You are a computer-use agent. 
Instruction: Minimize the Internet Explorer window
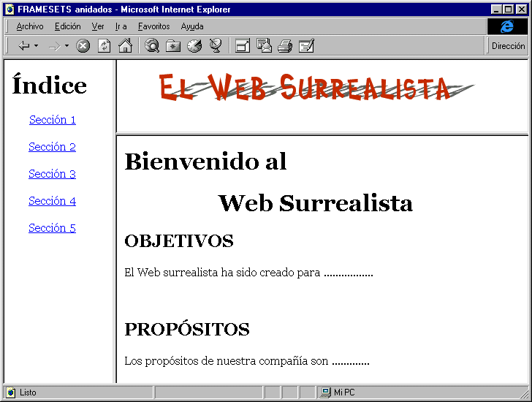point(496,10)
